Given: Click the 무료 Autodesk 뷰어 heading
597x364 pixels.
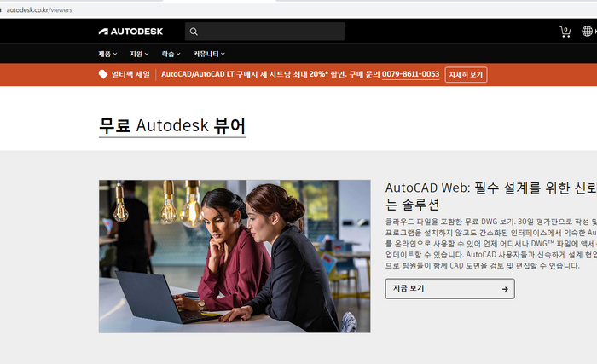Looking at the screenshot, I should 172,126.
